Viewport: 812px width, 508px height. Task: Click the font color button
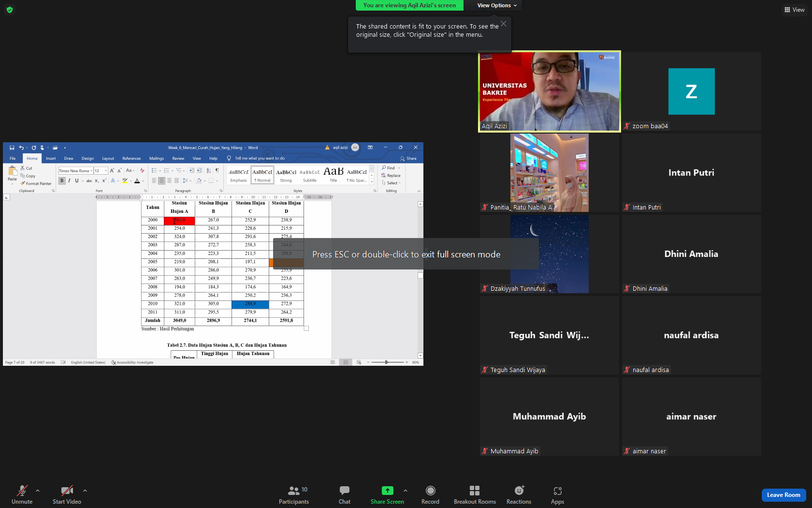point(137,181)
